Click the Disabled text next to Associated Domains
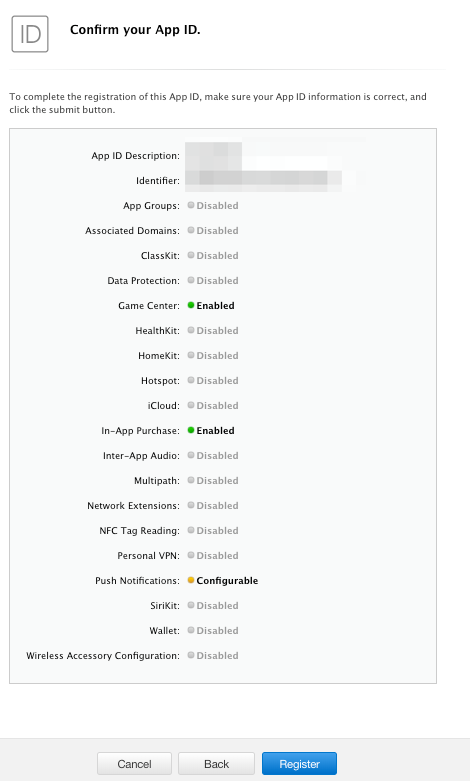The height and width of the screenshot is (781, 470). 218,231
